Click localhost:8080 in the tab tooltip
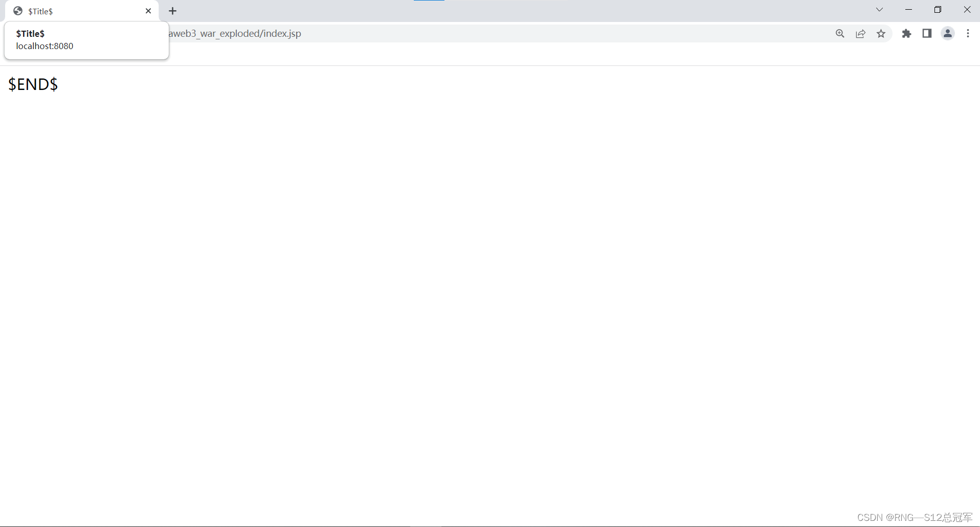980x527 pixels. 44,46
